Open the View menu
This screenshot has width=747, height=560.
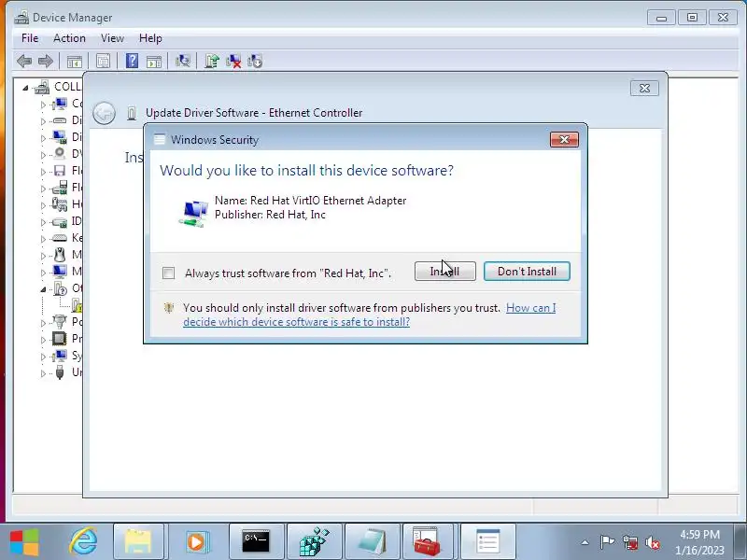112,38
